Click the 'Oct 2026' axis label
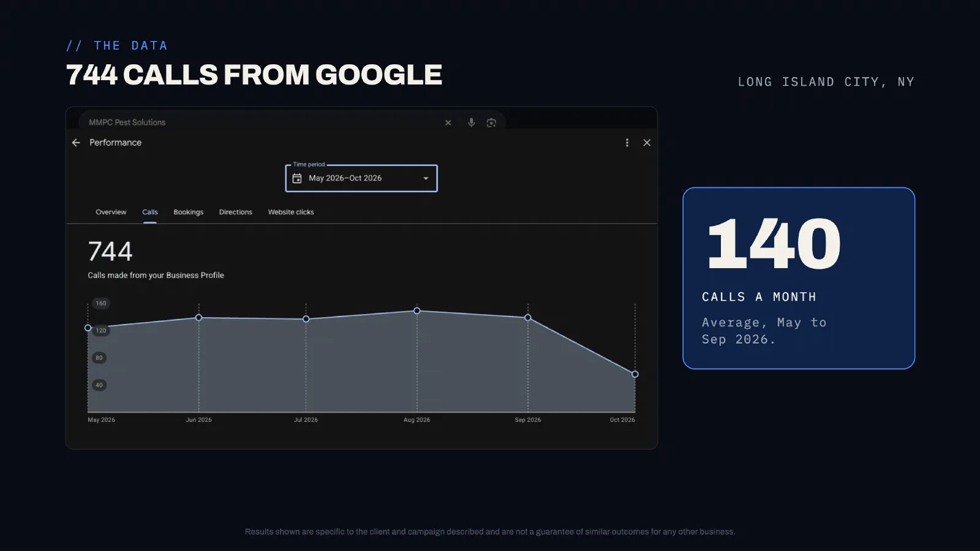Viewport: 980px width, 551px height. [622, 420]
